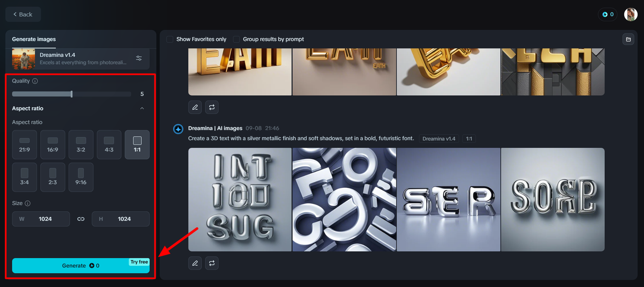The width and height of the screenshot is (644, 287).
Task: Click the Dreamina v1.4 tag next to prompt
Action: click(439, 138)
